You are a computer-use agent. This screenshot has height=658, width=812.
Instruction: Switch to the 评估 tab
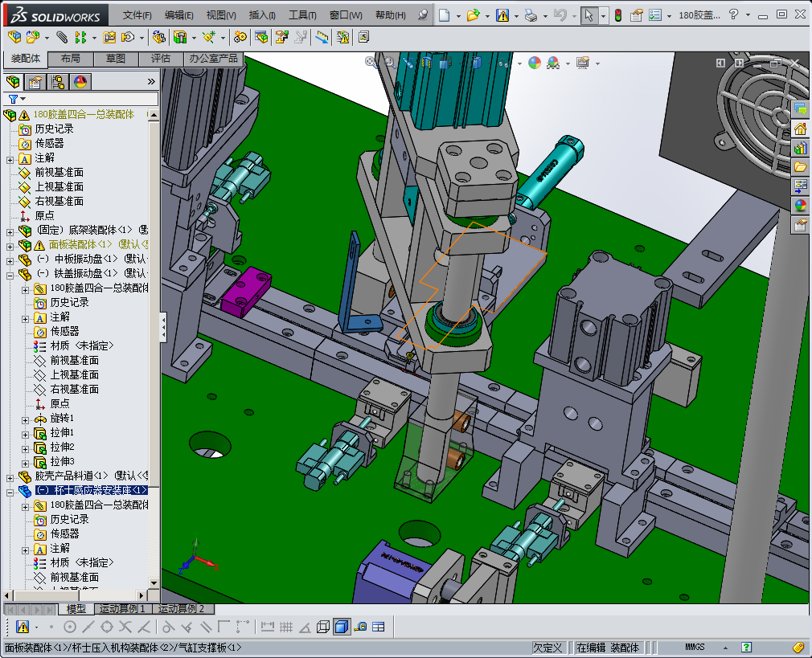(x=160, y=59)
